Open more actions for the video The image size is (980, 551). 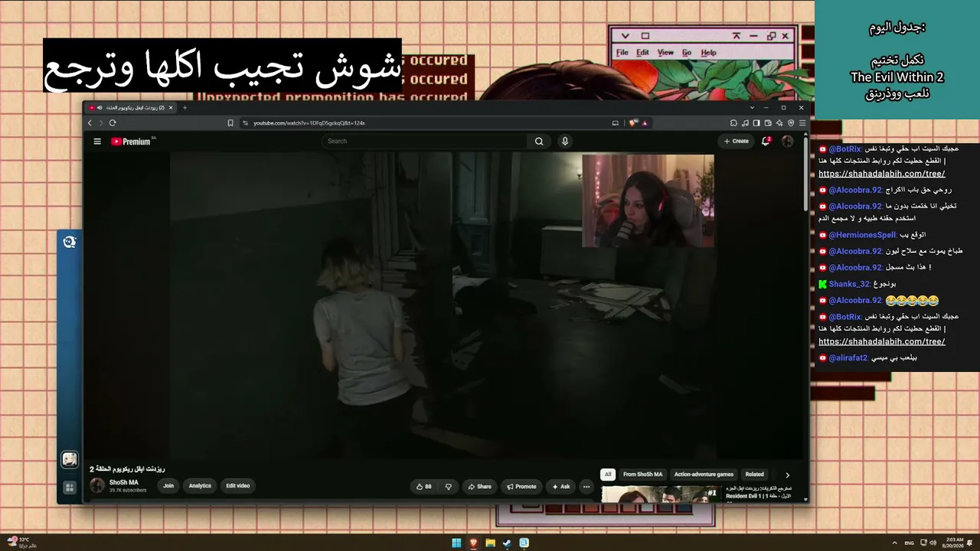(586, 487)
